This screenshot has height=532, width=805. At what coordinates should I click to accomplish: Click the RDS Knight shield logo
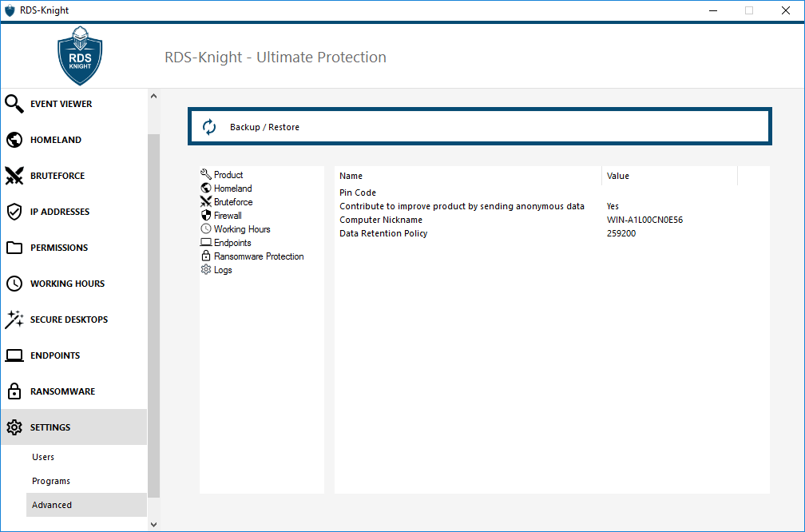[80, 55]
